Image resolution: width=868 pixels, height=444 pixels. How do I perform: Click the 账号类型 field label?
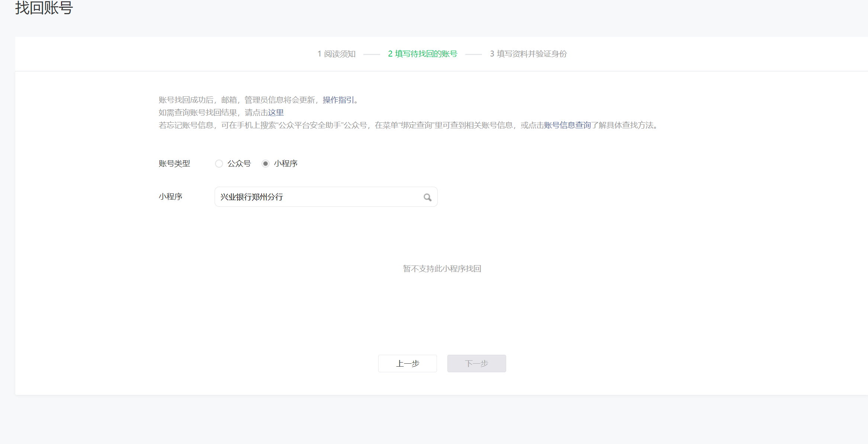(174, 164)
